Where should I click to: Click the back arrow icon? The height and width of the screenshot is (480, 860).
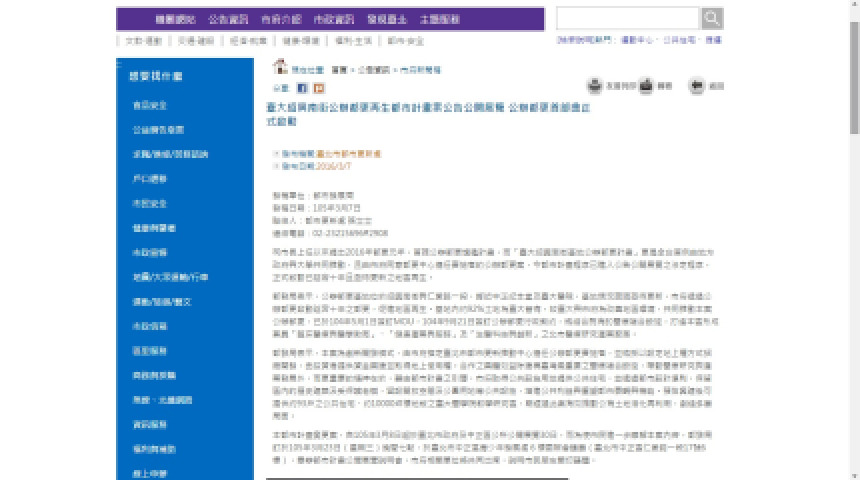click(x=697, y=86)
